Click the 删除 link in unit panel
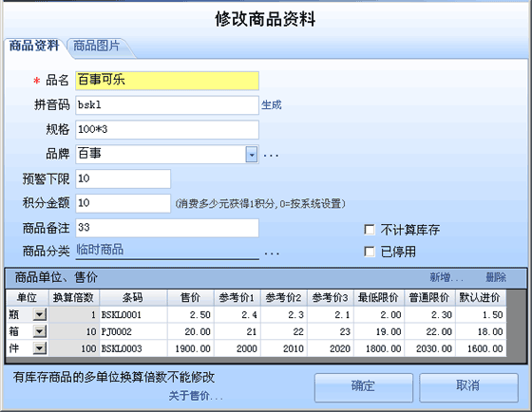 [x=496, y=277]
